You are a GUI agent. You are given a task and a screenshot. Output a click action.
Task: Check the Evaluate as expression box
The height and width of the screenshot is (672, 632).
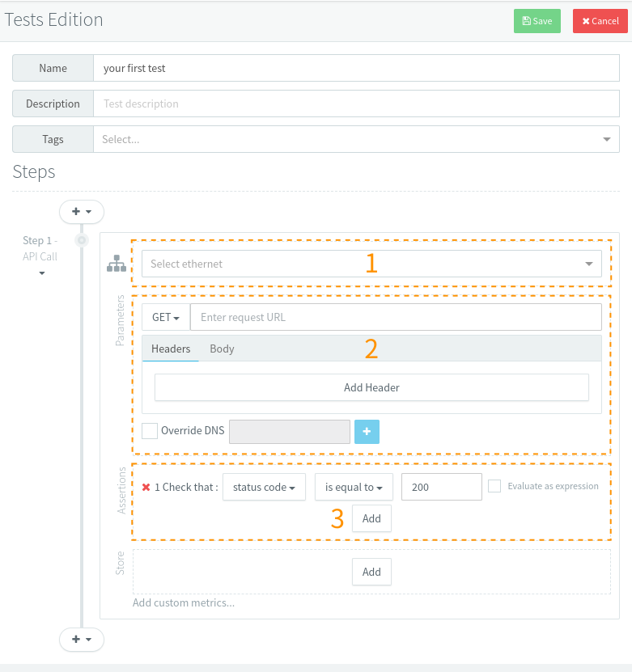pos(494,486)
